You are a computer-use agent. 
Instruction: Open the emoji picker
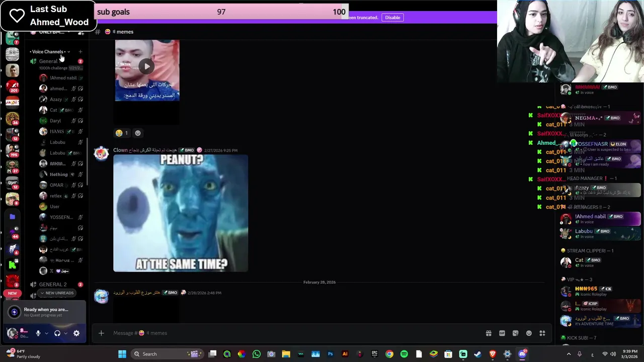coord(529,333)
